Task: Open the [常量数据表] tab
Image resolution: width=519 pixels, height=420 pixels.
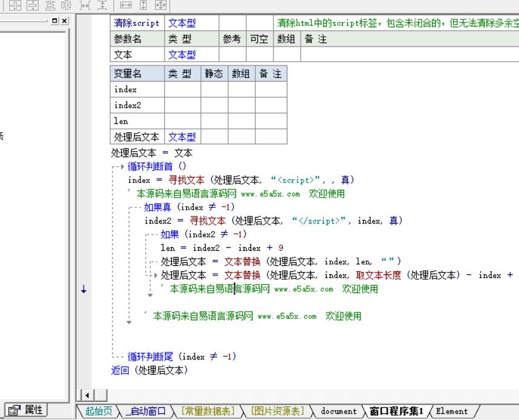Action: 207,411
